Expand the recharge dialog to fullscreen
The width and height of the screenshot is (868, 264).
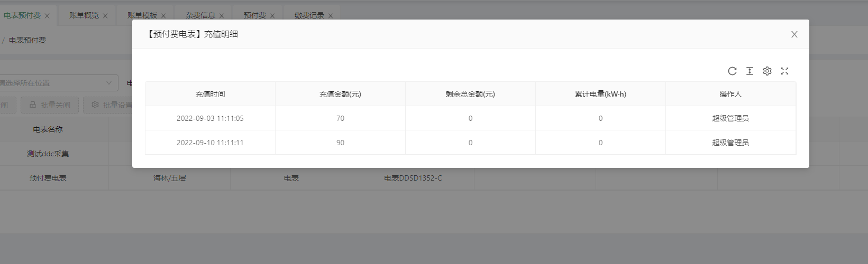coord(784,71)
